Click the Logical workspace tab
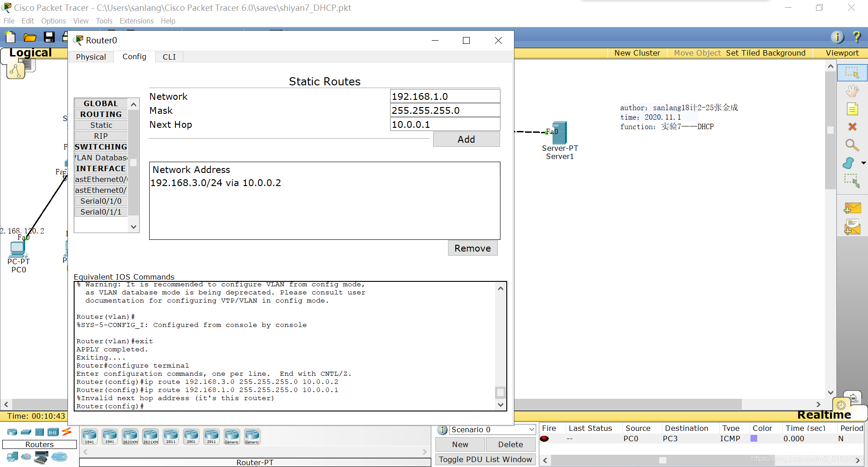This screenshot has height=467, width=868. [x=30, y=53]
